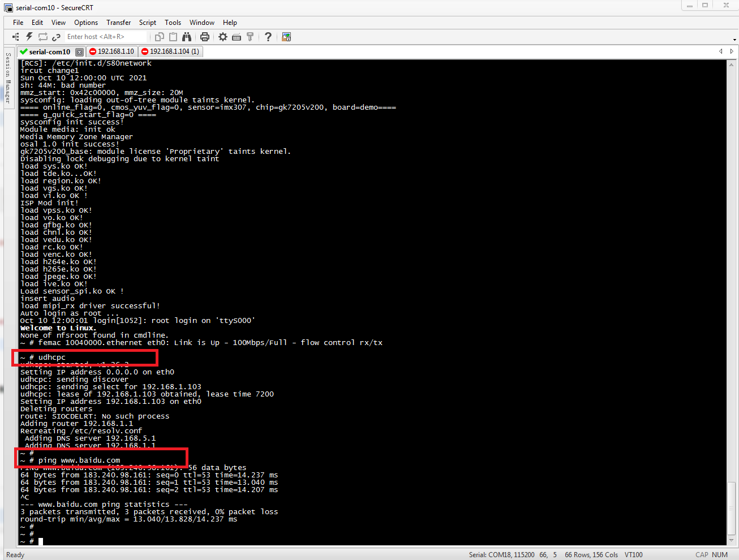Click the Keymap Editor keyboard icon
Image resolution: width=739 pixels, height=560 pixels.
[237, 37]
